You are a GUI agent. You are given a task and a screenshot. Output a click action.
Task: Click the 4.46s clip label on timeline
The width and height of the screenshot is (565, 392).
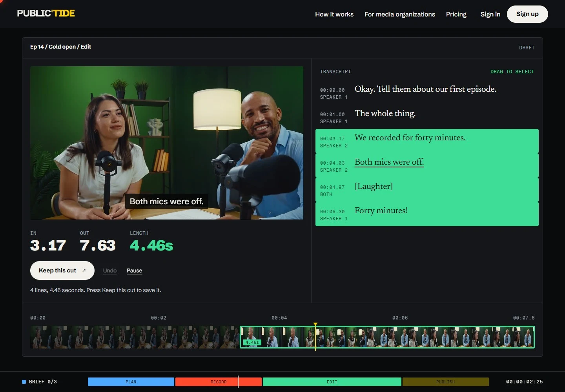pos(252,342)
